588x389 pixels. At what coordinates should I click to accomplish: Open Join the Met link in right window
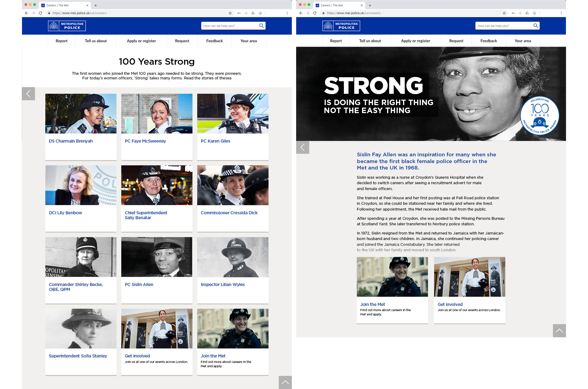[373, 304]
